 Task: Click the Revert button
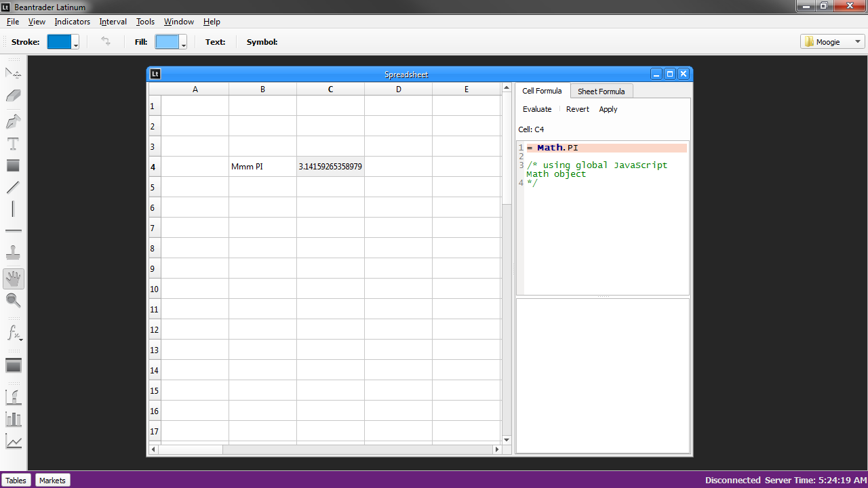click(x=578, y=109)
